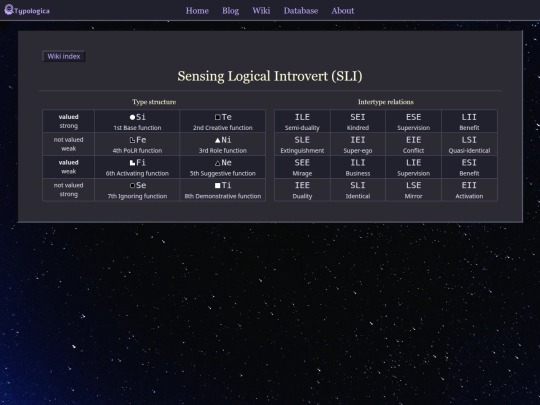Image resolution: width=540 pixels, height=405 pixels.
Task: Open the ESE Supervision relation
Action: click(413, 121)
